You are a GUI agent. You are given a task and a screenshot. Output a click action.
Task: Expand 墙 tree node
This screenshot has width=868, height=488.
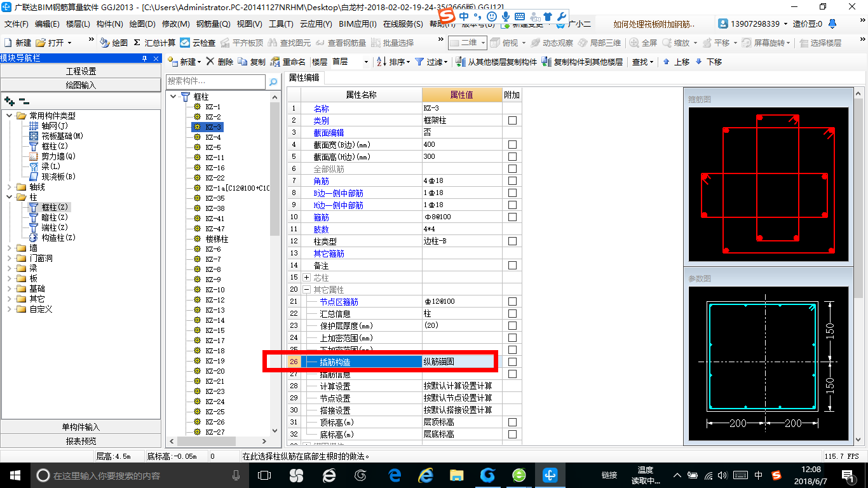(9, 248)
